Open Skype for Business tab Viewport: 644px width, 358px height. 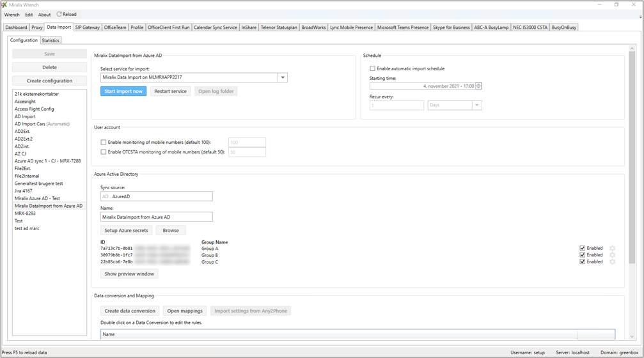[x=452, y=27]
